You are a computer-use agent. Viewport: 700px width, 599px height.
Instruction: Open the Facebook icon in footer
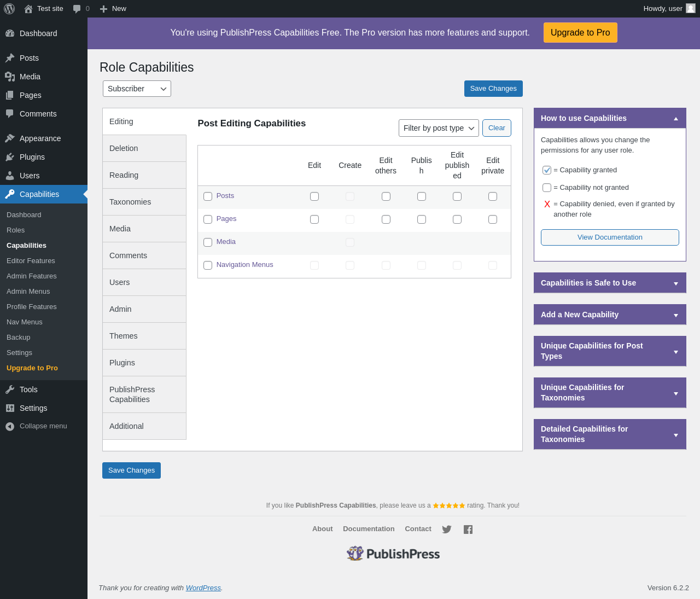tap(468, 530)
